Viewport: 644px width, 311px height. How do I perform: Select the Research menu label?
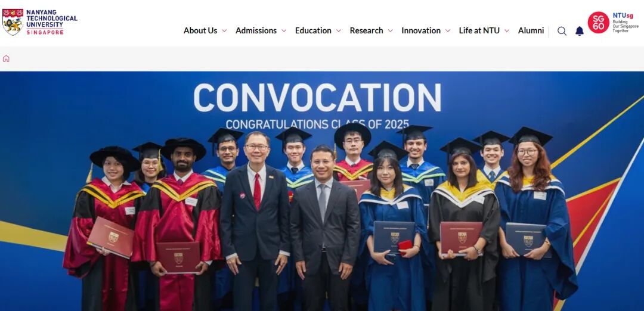(366, 31)
